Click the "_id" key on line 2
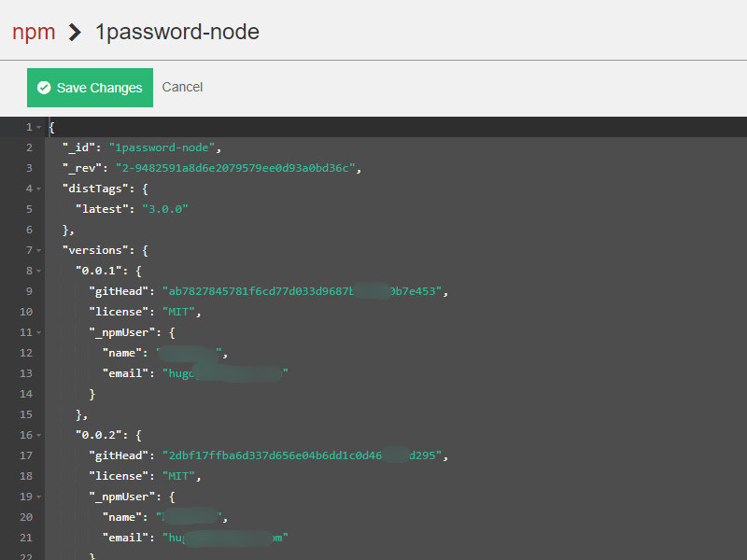Viewport: 747px width, 560px height. 78,147
